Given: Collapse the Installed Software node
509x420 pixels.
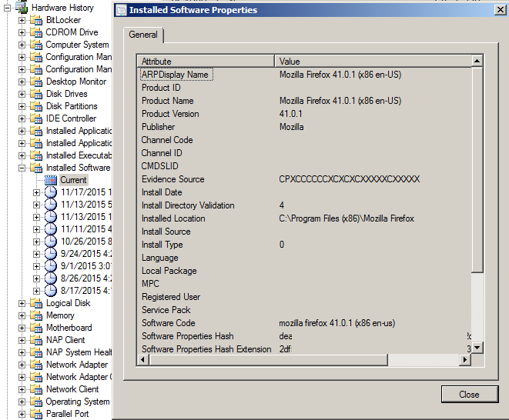Looking at the screenshot, I should pos(22,168).
